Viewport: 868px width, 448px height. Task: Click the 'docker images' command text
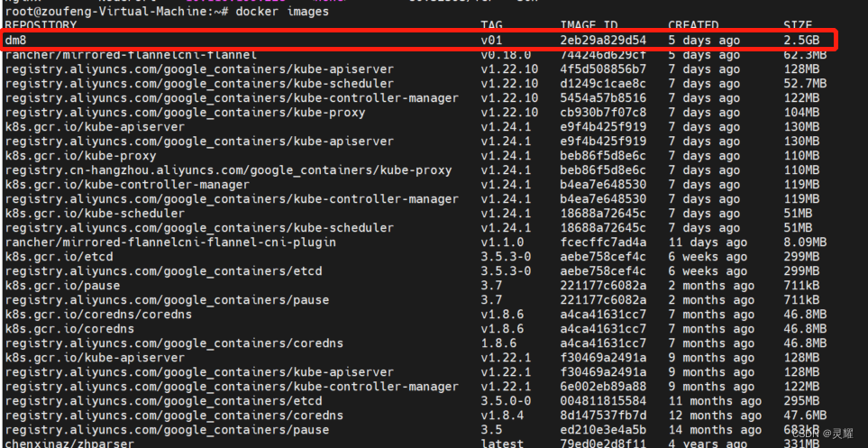tap(282, 12)
